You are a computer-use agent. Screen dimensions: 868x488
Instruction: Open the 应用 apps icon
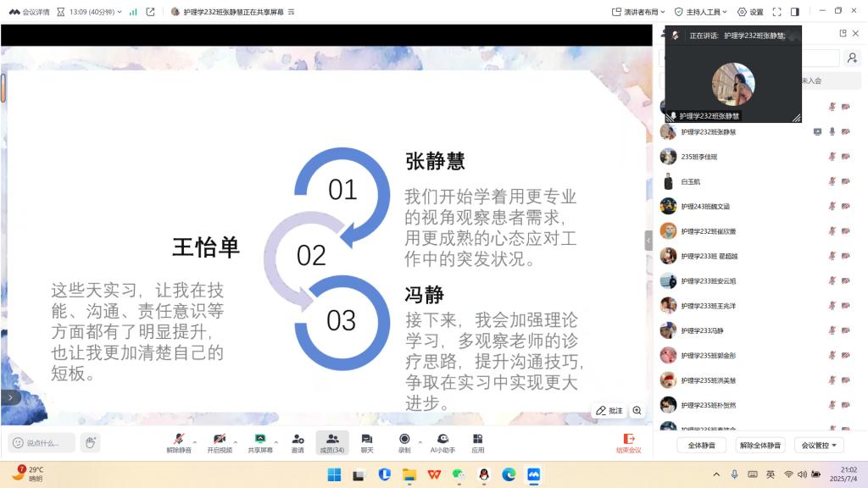[x=478, y=441]
